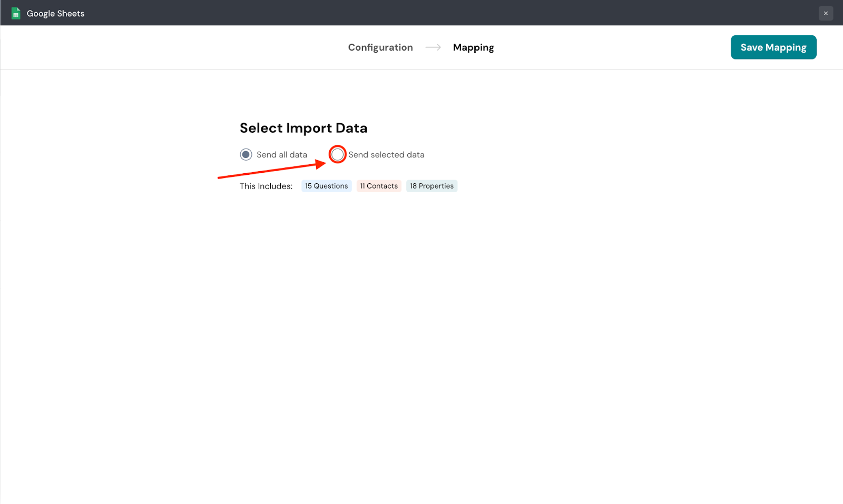Click the blank area below the badges

click(x=369, y=316)
